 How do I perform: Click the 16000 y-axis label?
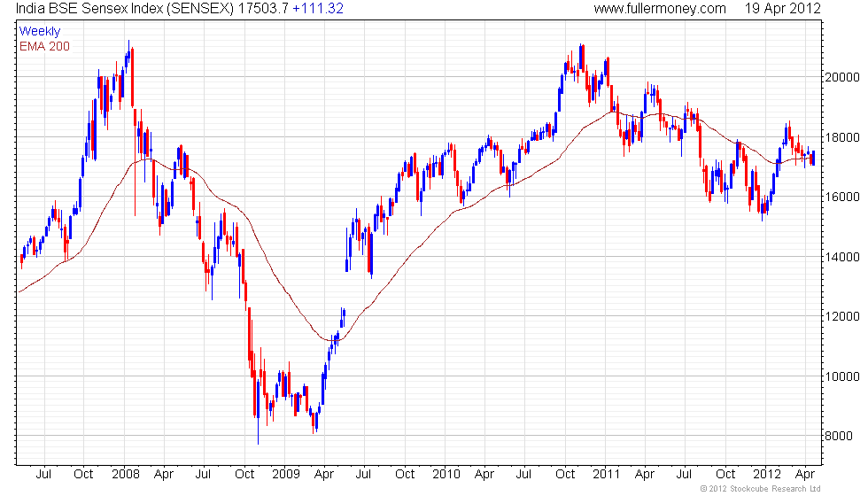842,197
